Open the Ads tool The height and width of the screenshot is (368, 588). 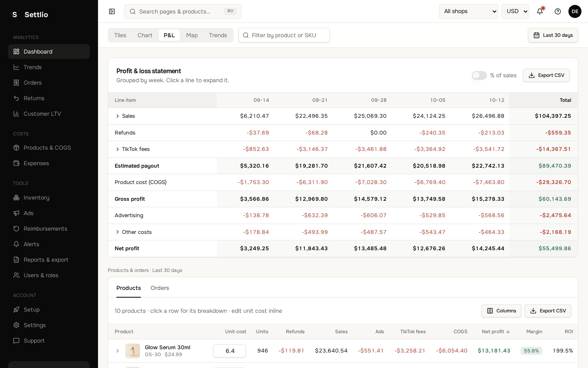pos(49,213)
